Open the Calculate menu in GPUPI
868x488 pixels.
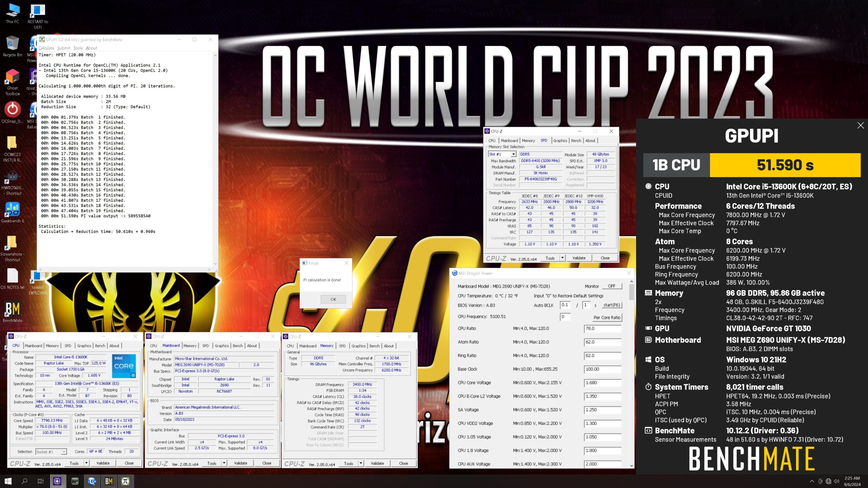tap(46, 48)
